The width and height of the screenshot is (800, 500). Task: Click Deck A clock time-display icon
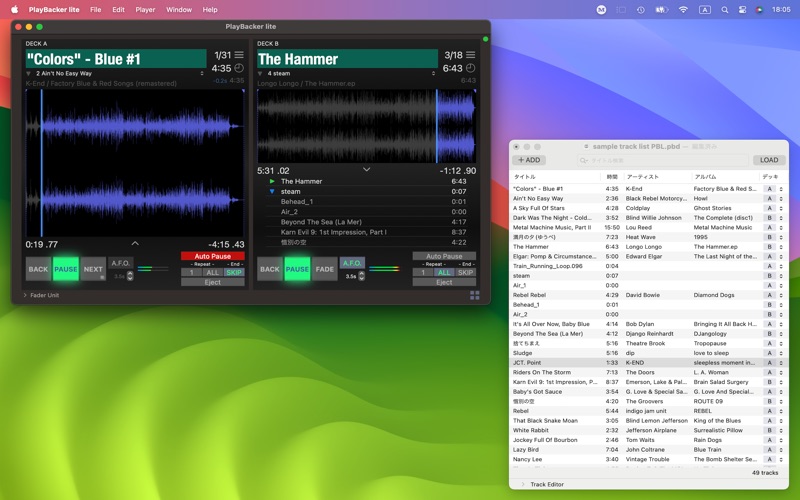[x=239, y=69]
